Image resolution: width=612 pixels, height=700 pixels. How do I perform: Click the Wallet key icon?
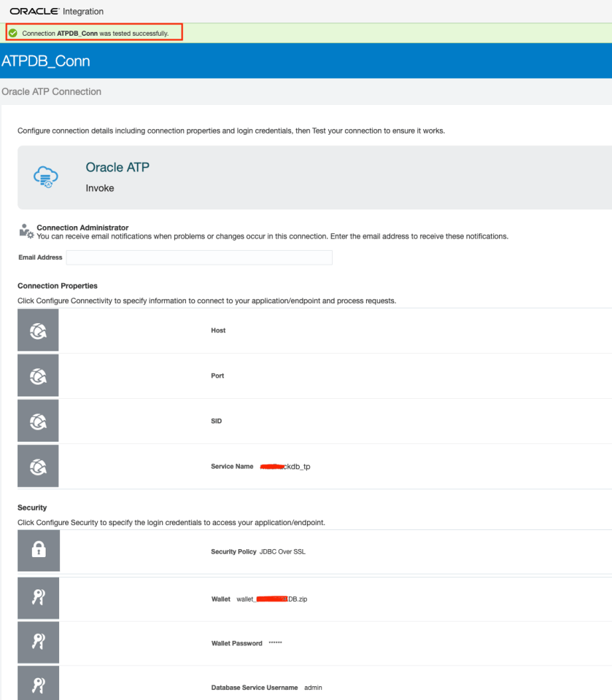(37, 598)
